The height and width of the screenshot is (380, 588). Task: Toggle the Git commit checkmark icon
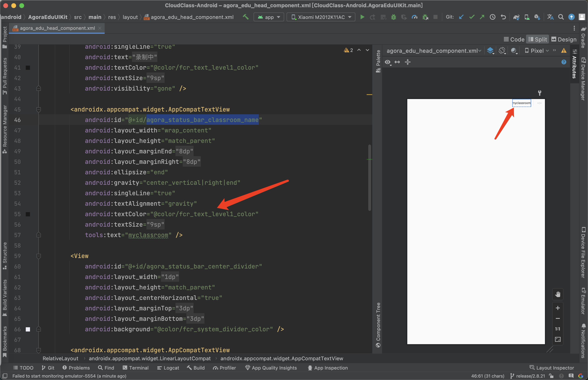point(472,17)
